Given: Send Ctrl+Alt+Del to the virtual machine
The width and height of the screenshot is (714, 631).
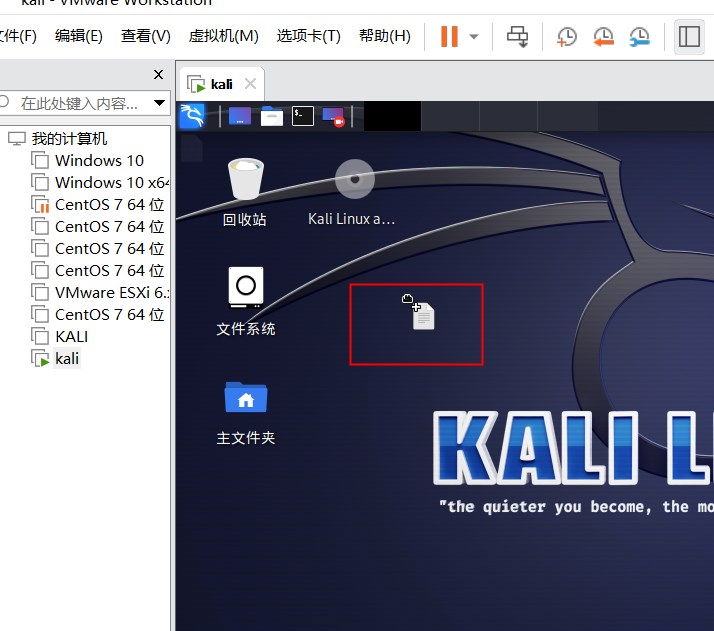Looking at the screenshot, I should (x=518, y=36).
